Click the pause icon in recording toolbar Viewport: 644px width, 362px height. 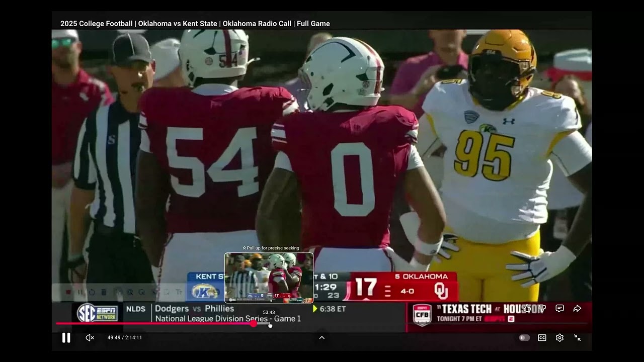tap(80, 292)
